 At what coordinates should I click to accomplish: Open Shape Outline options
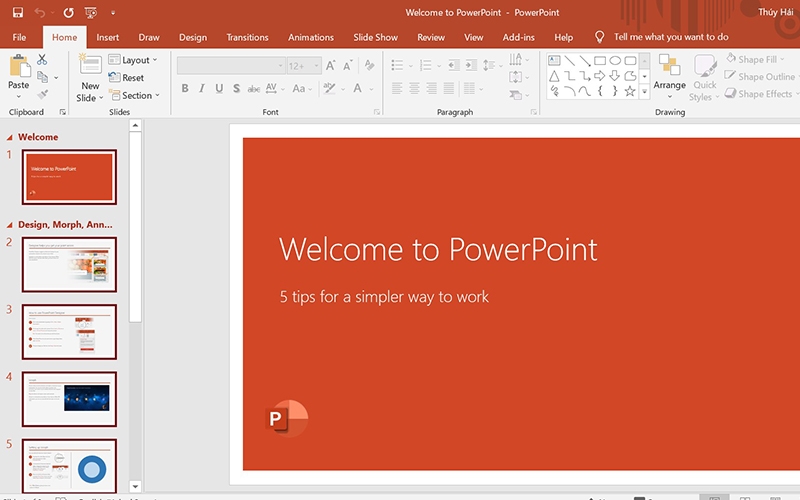coord(761,77)
